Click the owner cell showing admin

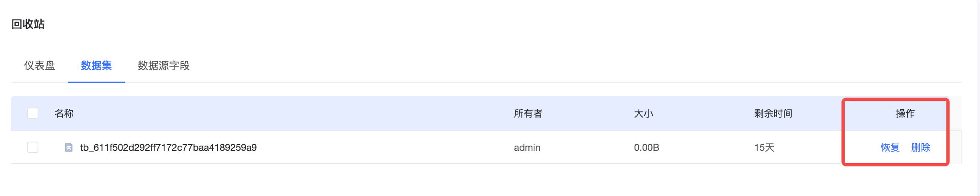point(527,148)
